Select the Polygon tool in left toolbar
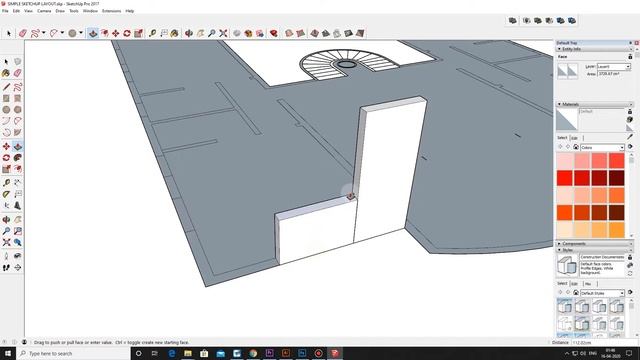Screen dimensions: 640x360 point(18,110)
